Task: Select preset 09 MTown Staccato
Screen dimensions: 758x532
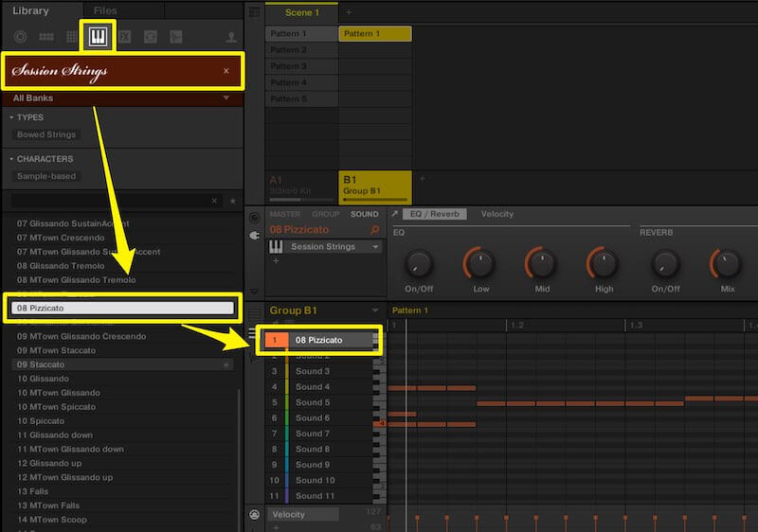Action: click(122, 350)
